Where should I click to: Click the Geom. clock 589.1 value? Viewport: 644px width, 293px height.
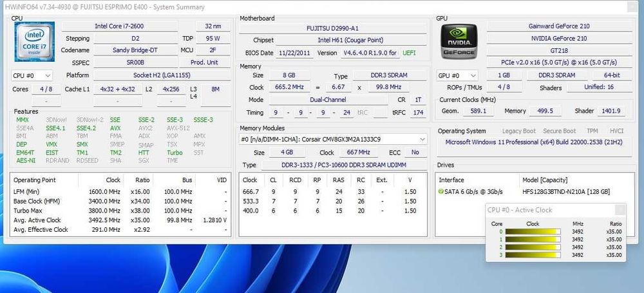pyautogui.click(x=478, y=111)
